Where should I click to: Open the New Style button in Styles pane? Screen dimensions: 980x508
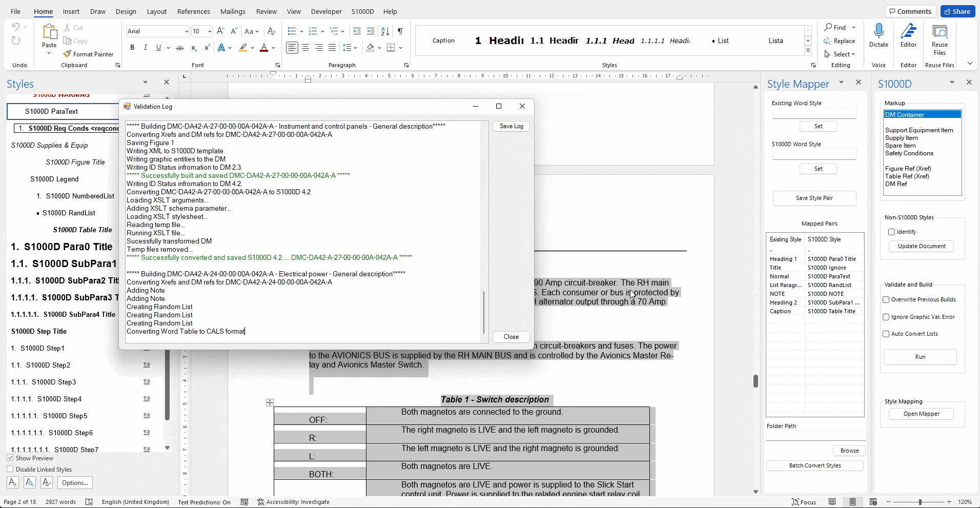click(13, 482)
